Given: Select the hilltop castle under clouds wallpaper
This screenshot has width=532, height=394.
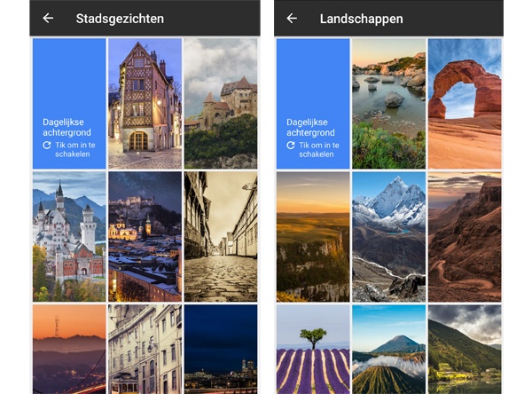Looking at the screenshot, I should [221, 104].
